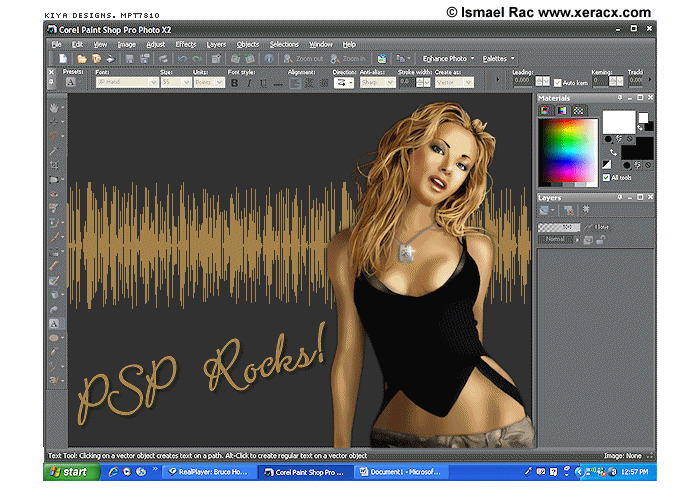Select center text alignment
Image resolution: width=700 pixels, height=500 pixels.
(x=309, y=83)
